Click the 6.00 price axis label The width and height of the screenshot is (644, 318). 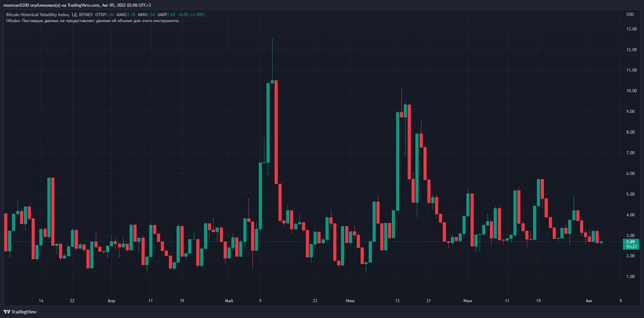coord(631,174)
